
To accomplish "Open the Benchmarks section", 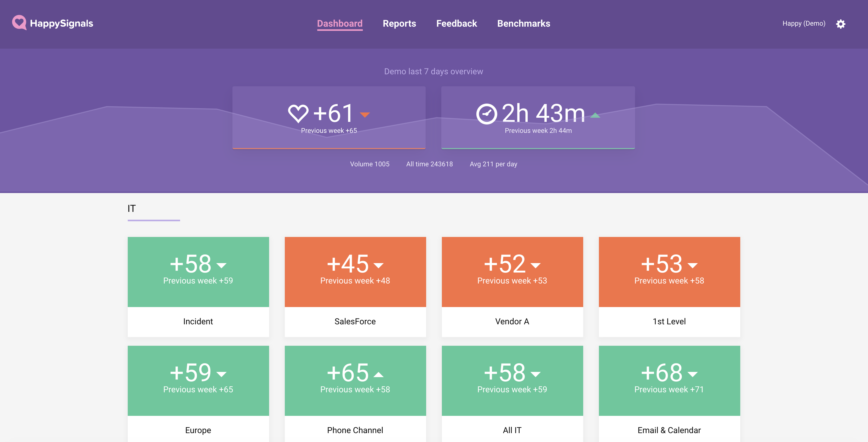I will tap(523, 24).
